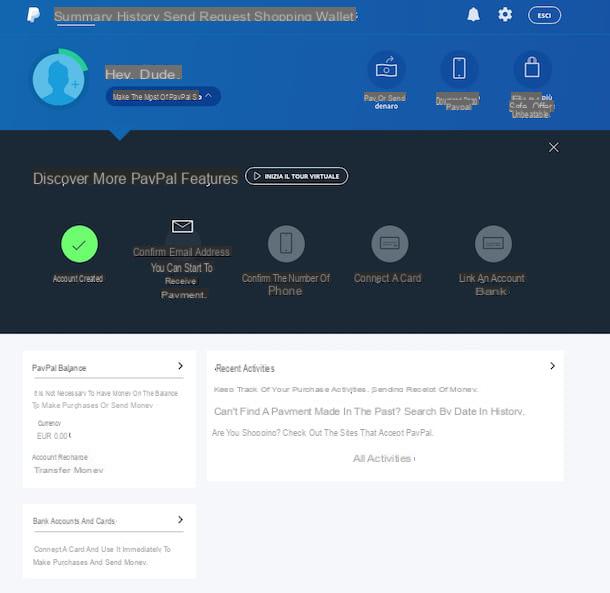Open the settings gear icon
This screenshot has width=610, height=593.
505,15
